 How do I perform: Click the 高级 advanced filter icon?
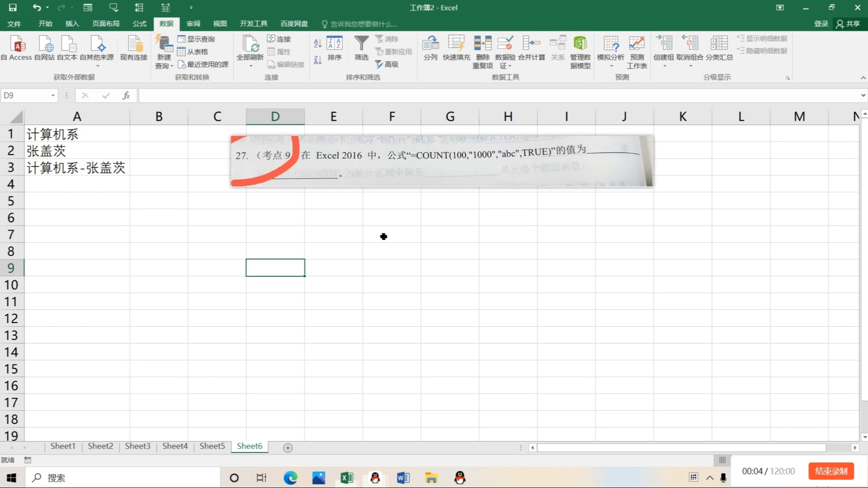386,64
